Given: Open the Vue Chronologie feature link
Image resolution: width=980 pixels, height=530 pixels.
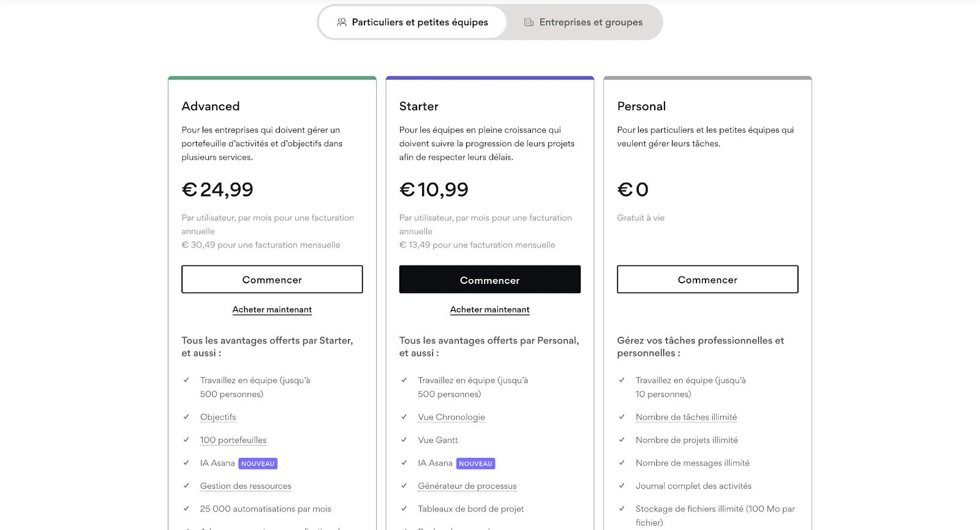Looking at the screenshot, I should (451, 417).
